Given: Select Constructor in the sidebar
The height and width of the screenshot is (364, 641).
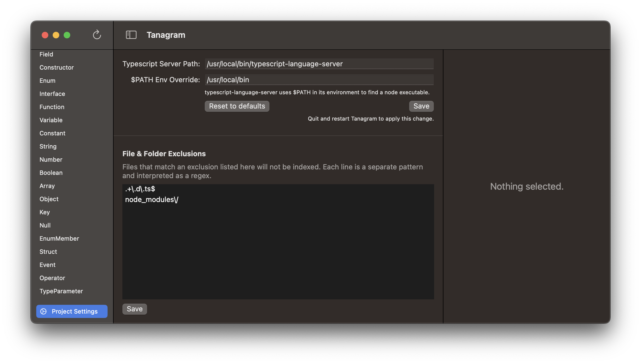Looking at the screenshot, I should [x=57, y=67].
